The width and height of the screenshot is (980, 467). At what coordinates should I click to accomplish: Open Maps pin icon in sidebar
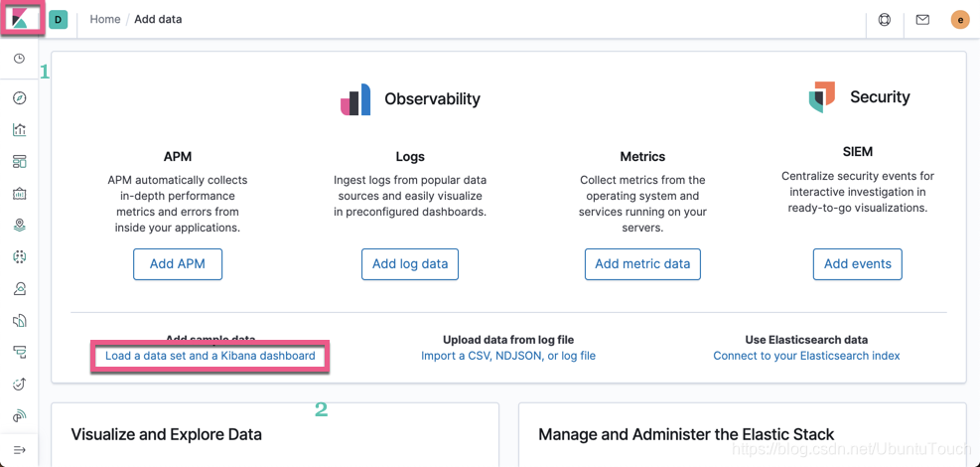click(x=19, y=226)
